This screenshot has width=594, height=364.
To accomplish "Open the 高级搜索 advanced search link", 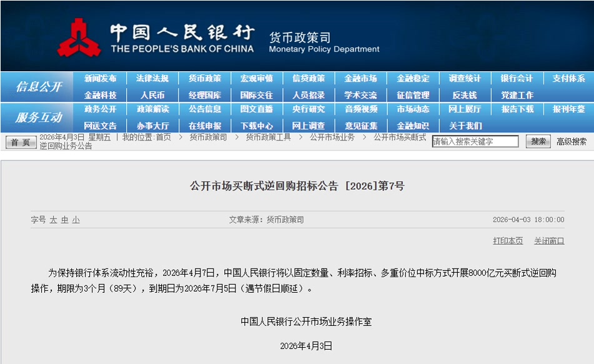I will coord(571,142).
